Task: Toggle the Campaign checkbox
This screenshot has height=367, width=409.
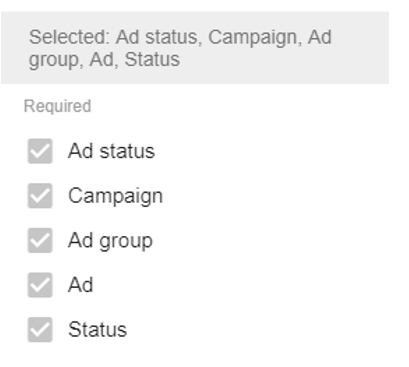Action: click(40, 196)
